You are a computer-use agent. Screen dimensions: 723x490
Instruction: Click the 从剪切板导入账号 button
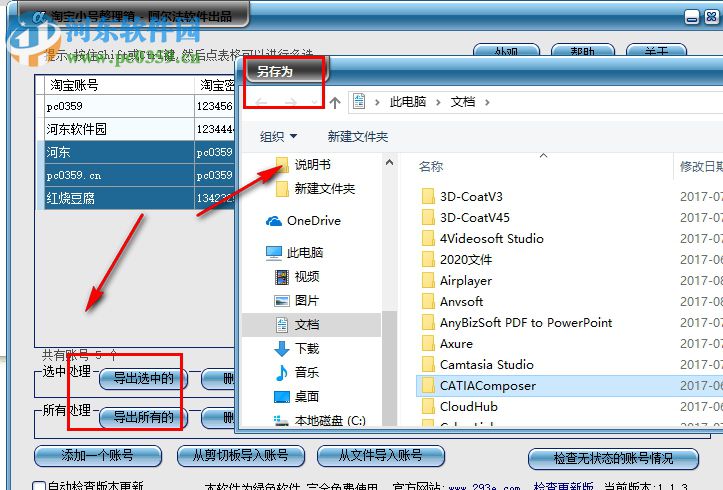point(241,456)
